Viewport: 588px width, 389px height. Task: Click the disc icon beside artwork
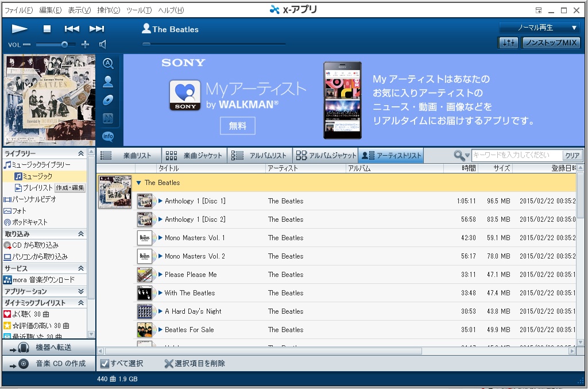[x=108, y=100]
